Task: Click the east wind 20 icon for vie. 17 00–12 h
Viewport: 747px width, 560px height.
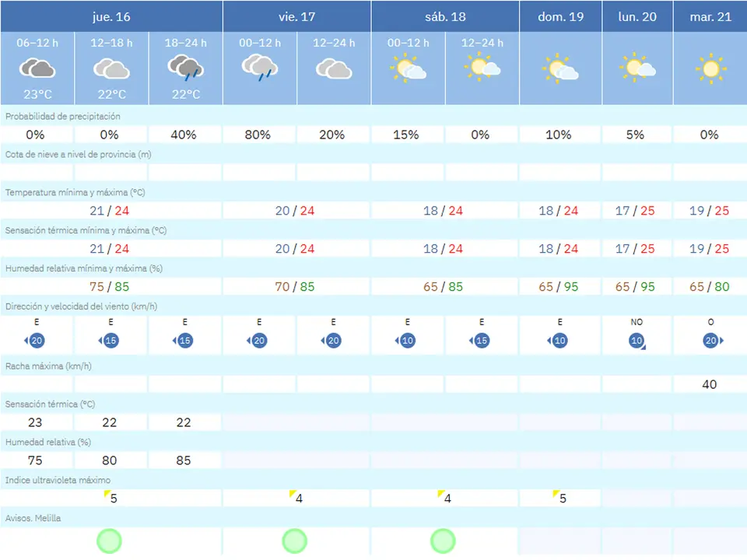Action: (x=258, y=341)
